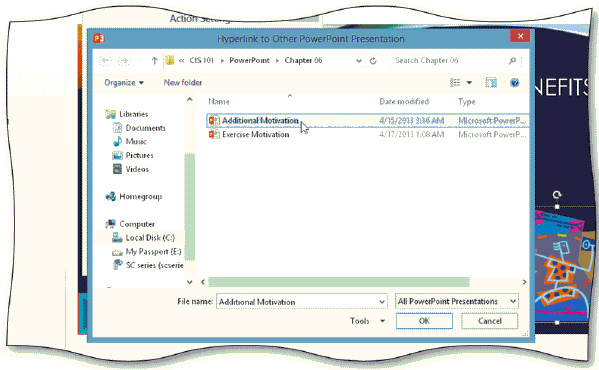599x370 pixels.
Task: Click the Local Disk (C:) drive icon
Action: [117, 238]
